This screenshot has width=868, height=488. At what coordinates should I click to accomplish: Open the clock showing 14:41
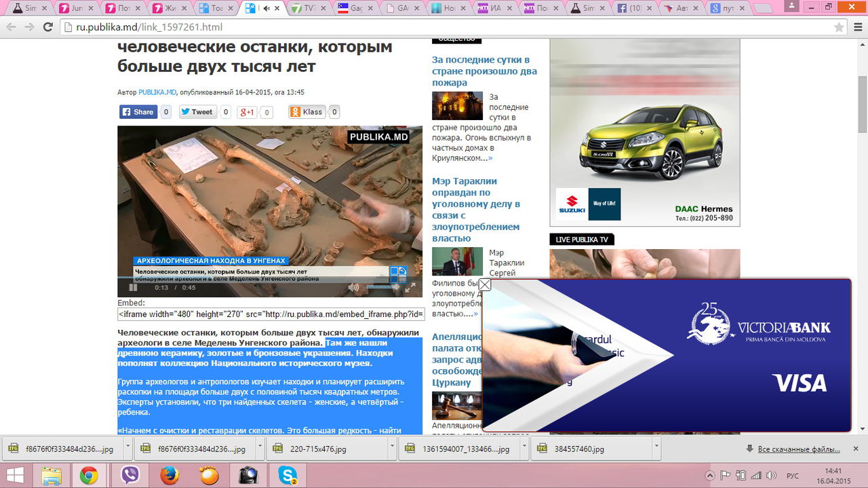835,475
